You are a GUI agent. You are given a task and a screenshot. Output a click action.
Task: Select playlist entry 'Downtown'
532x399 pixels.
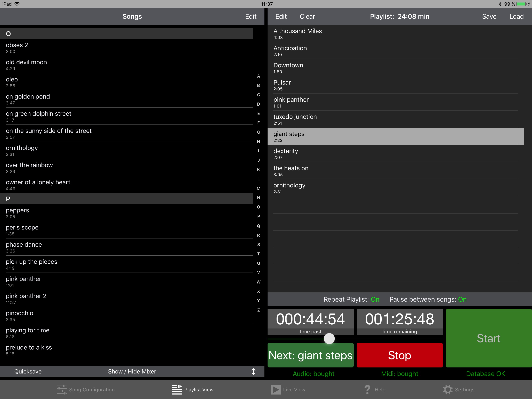[x=396, y=68]
